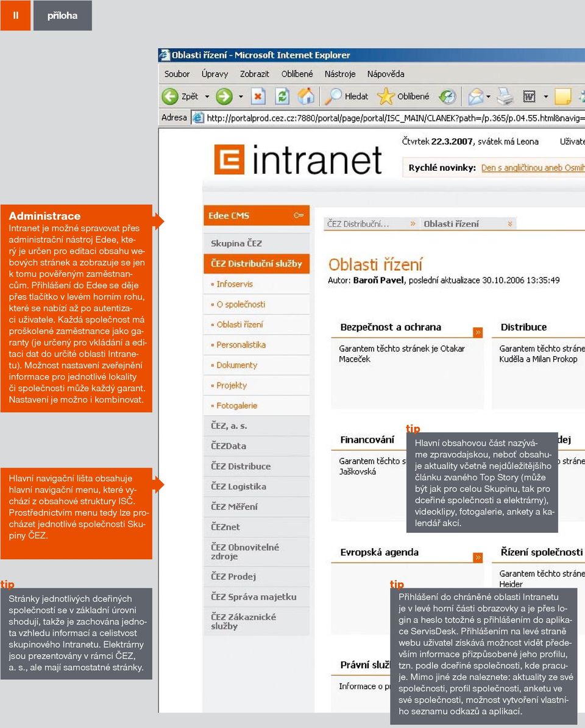Image resolution: width=585 pixels, height=728 pixels.
Task: Open the Nástroje menu
Action: point(340,74)
